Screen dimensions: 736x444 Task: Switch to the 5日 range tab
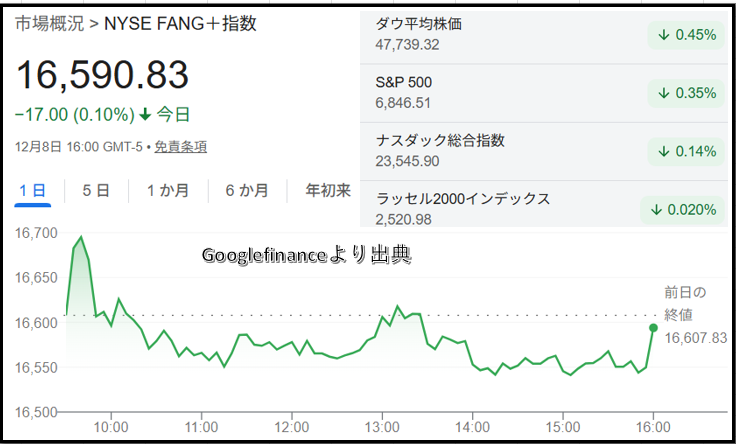[x=95, y=190]
